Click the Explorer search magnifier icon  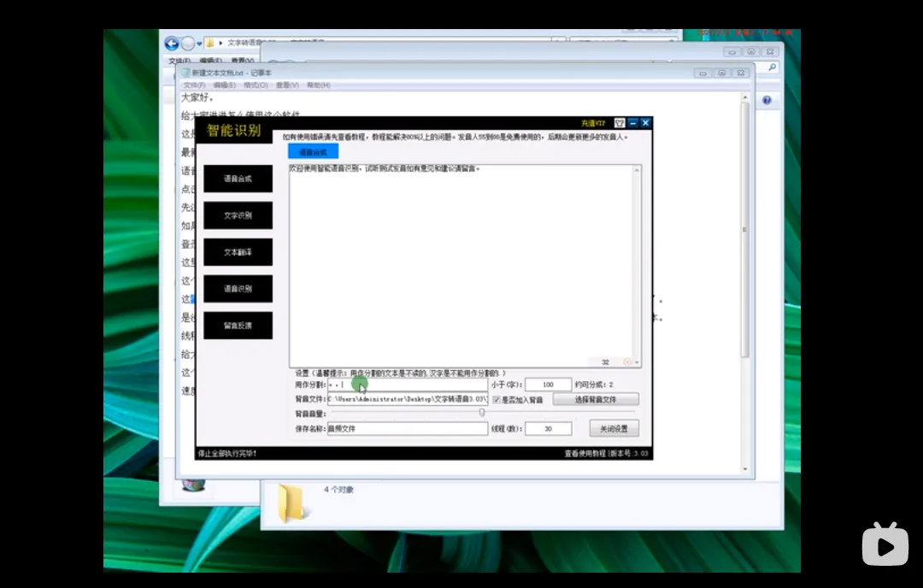[773, 68]
